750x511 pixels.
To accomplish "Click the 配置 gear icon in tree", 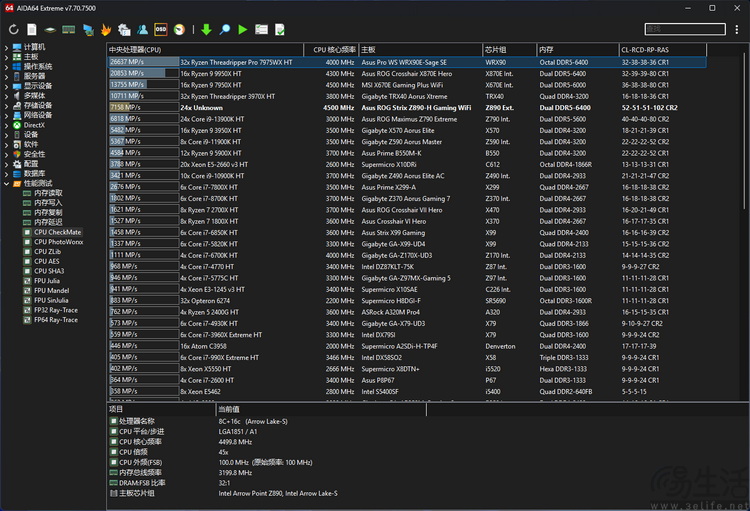I will tap(17, 164).
